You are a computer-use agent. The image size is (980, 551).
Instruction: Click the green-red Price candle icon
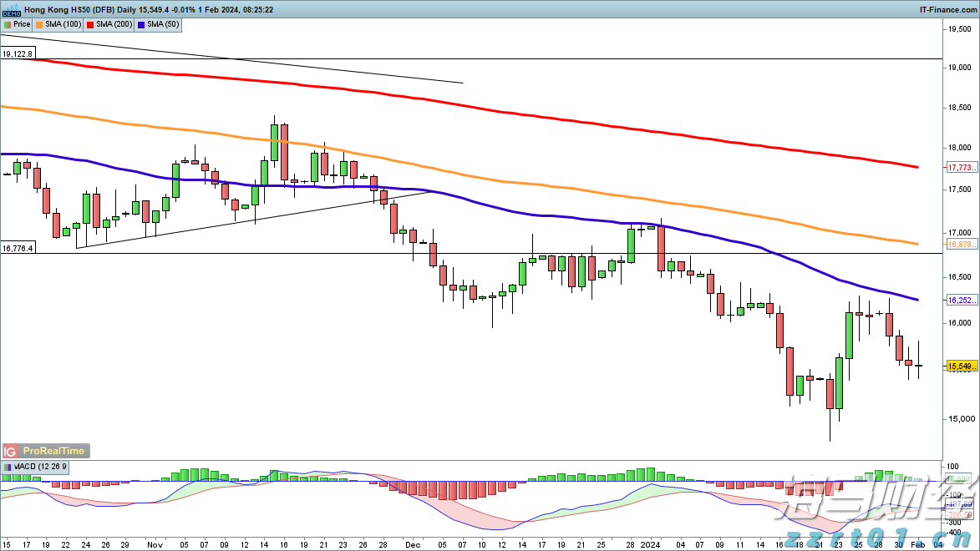tap(8, 24)
